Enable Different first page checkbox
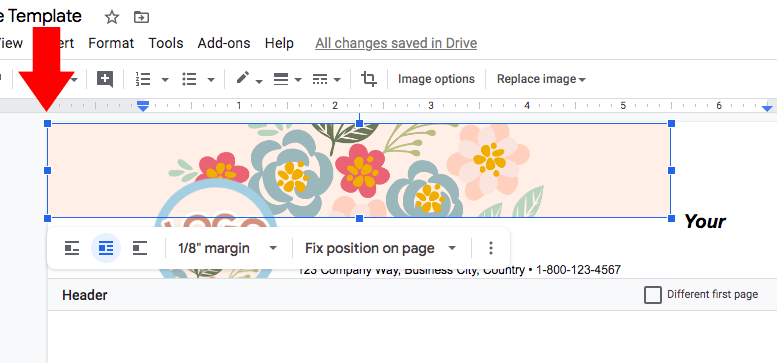This screenshot has height=363, width=777. pos(653,295)
